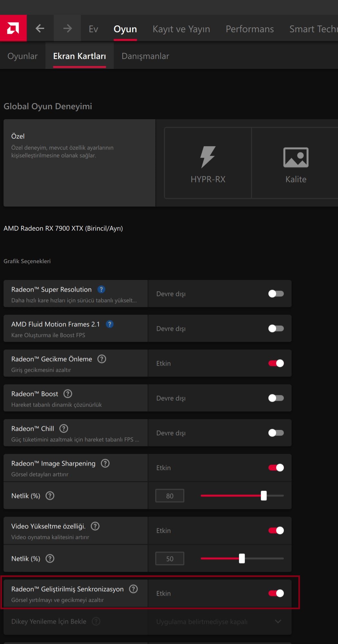338x644 pixels.
Task: Open help for Video Yükseltme Netlik (%)
Action: click(50, 558)
